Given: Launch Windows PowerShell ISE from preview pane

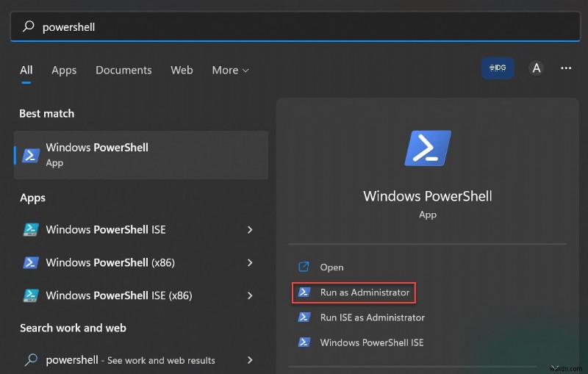Looking at the screenshot, I should pos(372,342).
